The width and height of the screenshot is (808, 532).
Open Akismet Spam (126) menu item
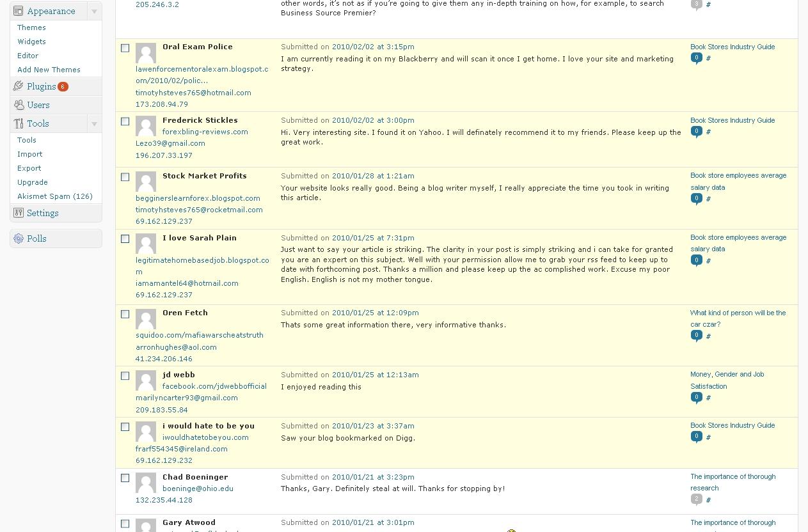coord(55,196)
